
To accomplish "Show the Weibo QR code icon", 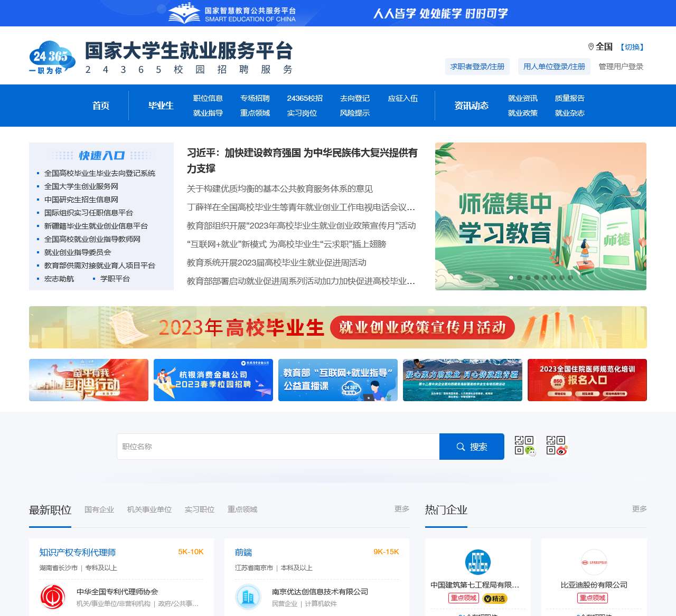I will 556,446.
